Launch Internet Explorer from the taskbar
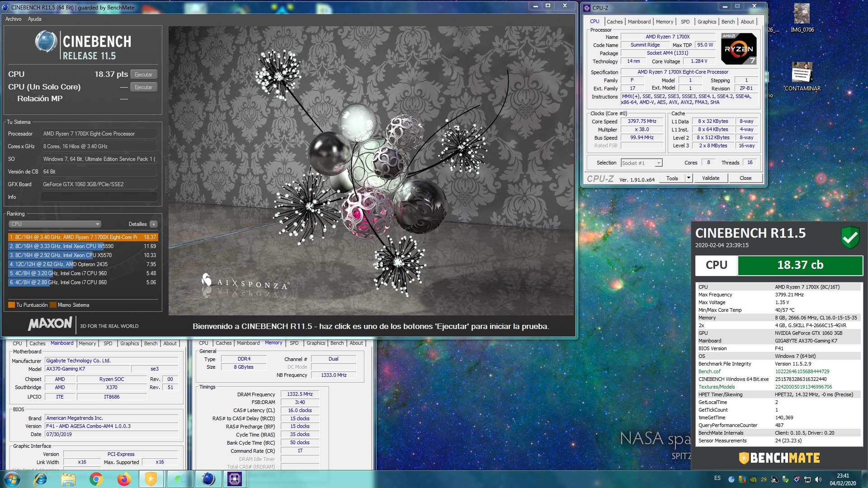 coord(41,479)
